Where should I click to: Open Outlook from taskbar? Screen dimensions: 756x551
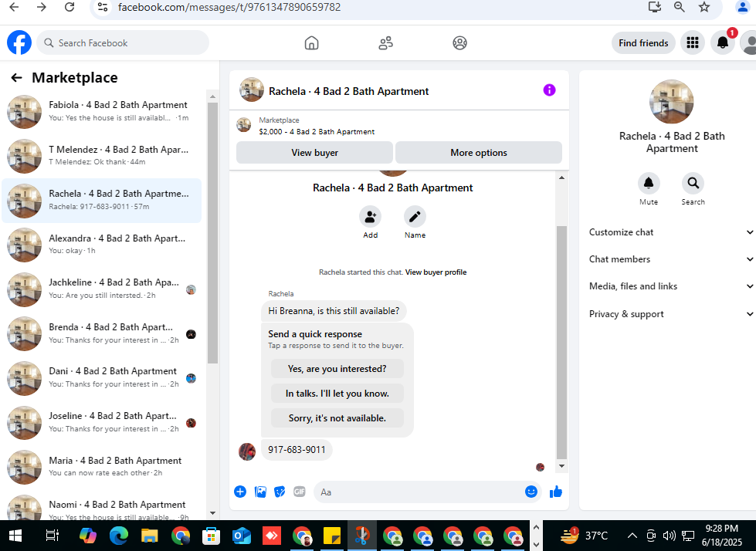[x=241, y=536]
